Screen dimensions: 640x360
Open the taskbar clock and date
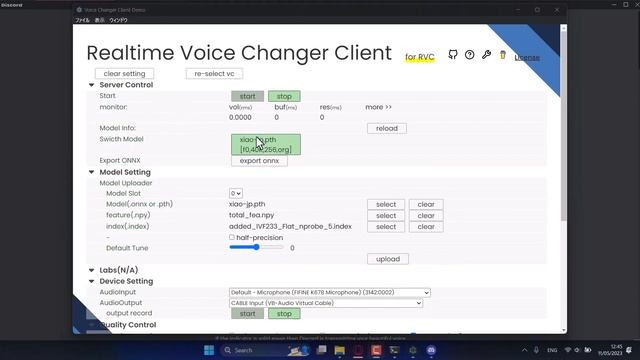coord(610,350)
